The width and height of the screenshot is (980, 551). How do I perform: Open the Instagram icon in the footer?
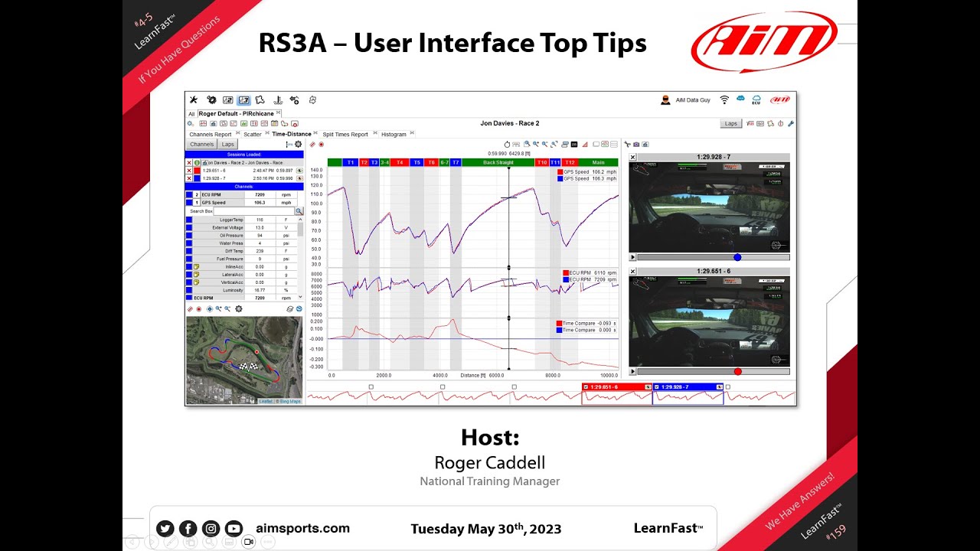(211, 528)
